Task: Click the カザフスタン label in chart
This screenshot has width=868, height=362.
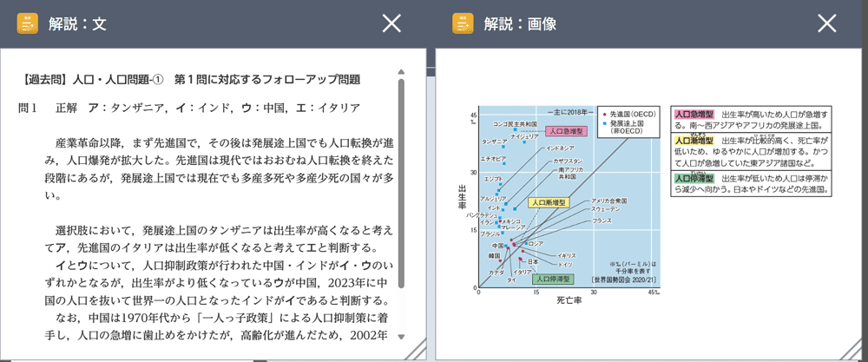Action: 567,161
